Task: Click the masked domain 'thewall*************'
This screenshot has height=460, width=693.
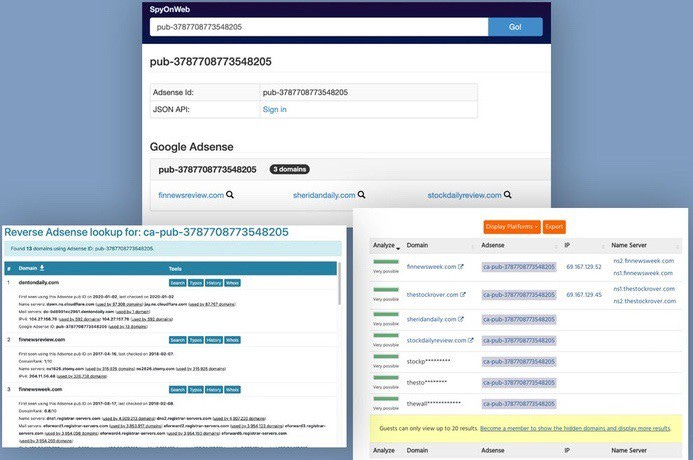Action: pyautogui.click(x=434, y=404)
